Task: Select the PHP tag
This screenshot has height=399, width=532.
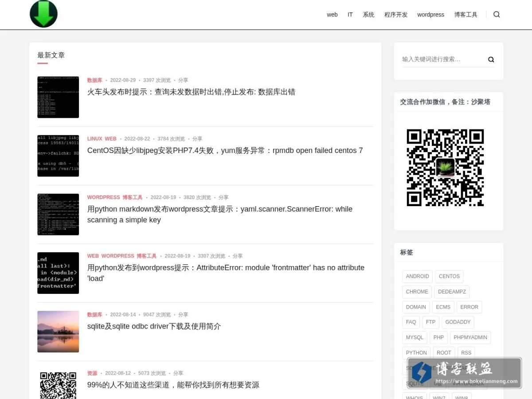Action: tap(438, 337)
